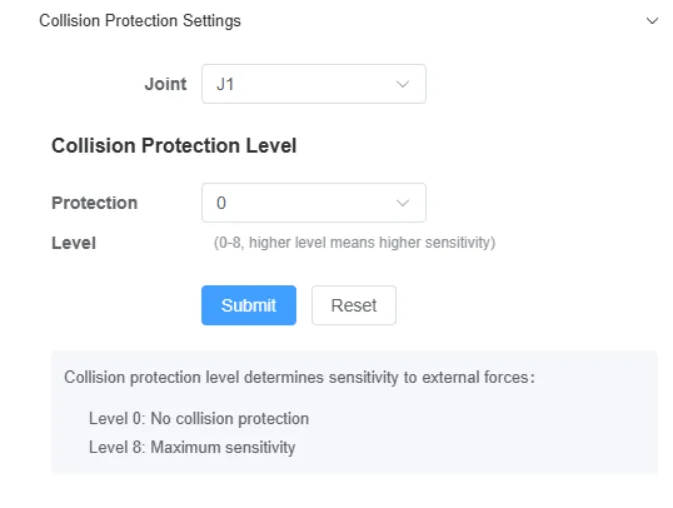Click blank space right of Reset button
Screen dimensions: 673x508
click(x=520, y=306)
